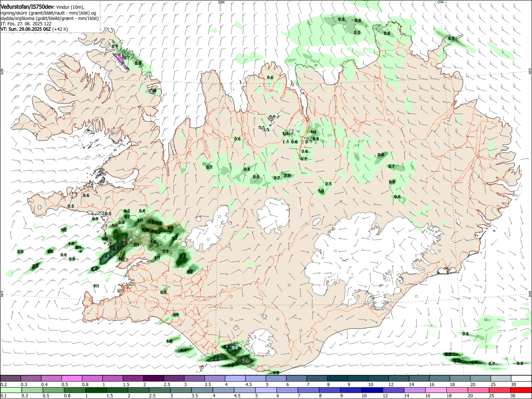Viewport: 532px width, 399px height.
Task: Select the 0.1 label starting the rain scale
Action: (3, 396)
